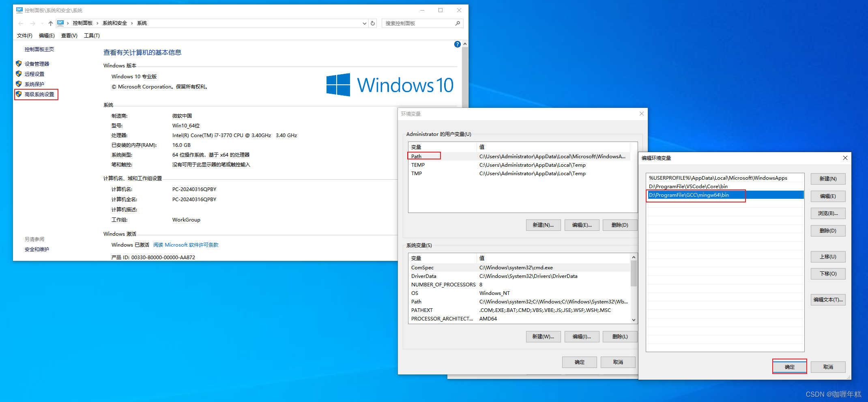Screen dimensions: 868x402
Task: Select the OS system variable row
Action: click(x=519, y=293)
